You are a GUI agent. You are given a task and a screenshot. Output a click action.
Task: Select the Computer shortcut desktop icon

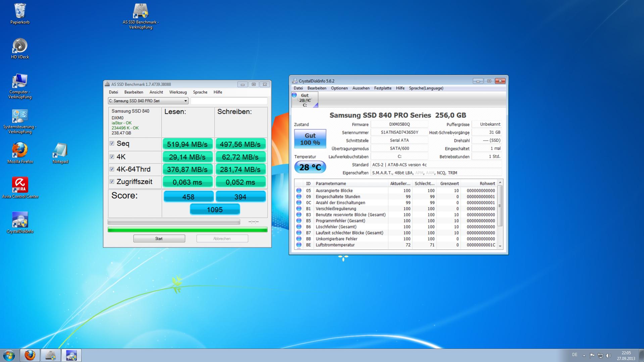coord(20,86)
